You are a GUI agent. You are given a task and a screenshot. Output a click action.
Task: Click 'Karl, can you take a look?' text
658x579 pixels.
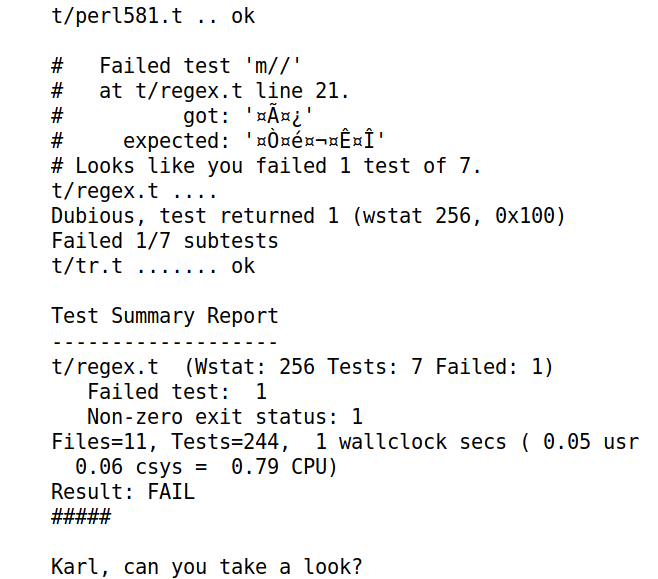206,567
